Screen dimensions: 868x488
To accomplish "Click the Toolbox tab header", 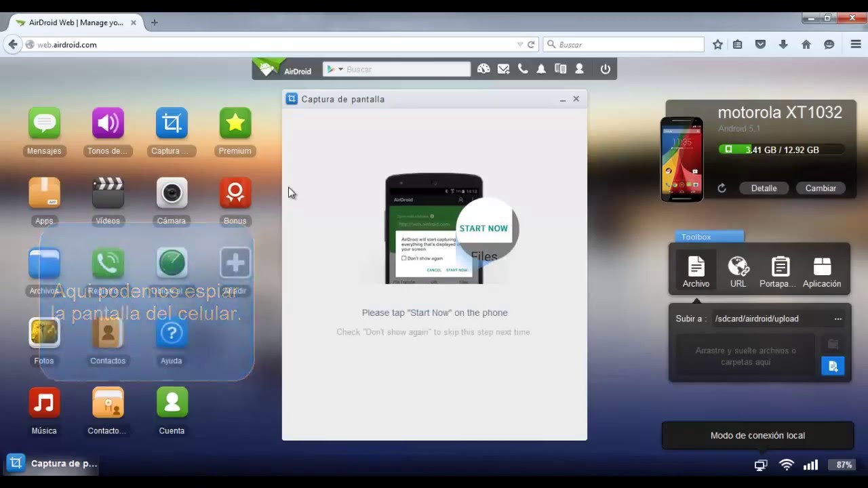I will pyautogui.click(x=709, y=237).
